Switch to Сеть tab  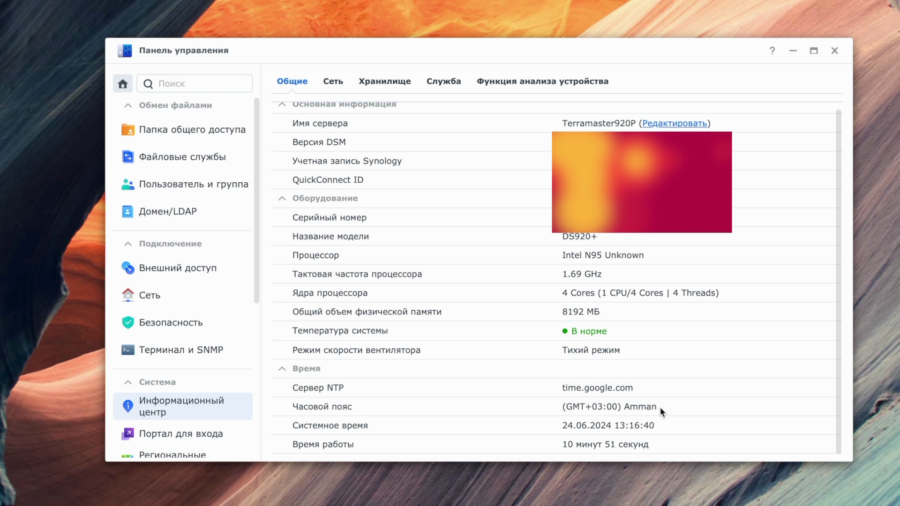pos(333,81)
